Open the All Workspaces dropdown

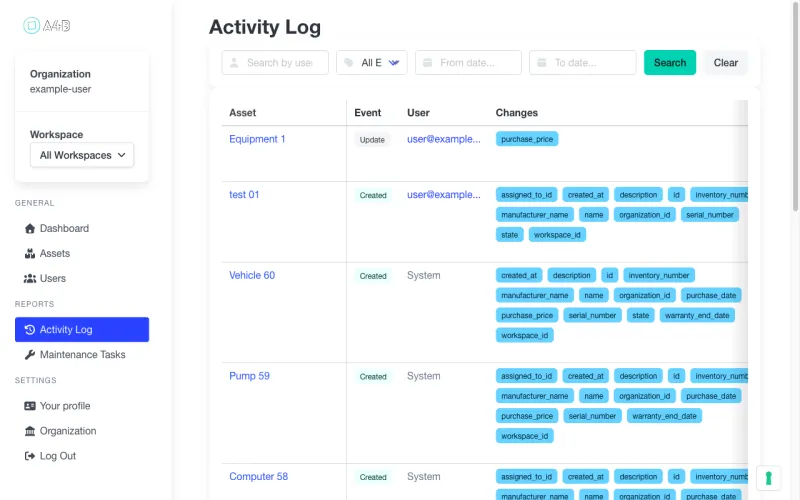click(x=82, y=155)
